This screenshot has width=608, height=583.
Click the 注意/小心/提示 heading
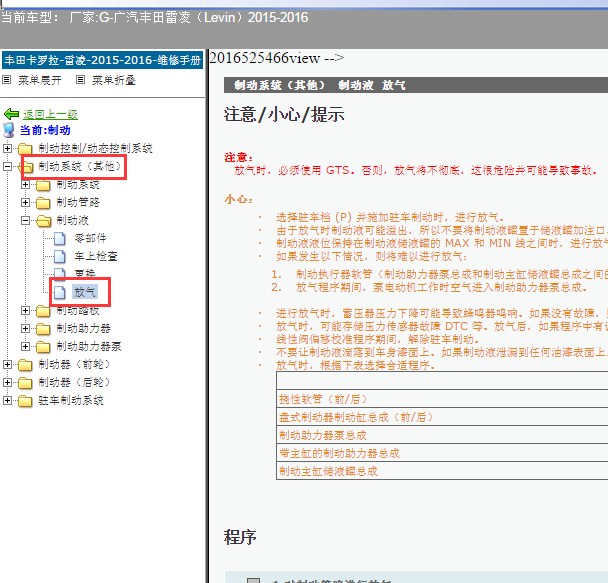pyautogui.click(x=284, y=115)
